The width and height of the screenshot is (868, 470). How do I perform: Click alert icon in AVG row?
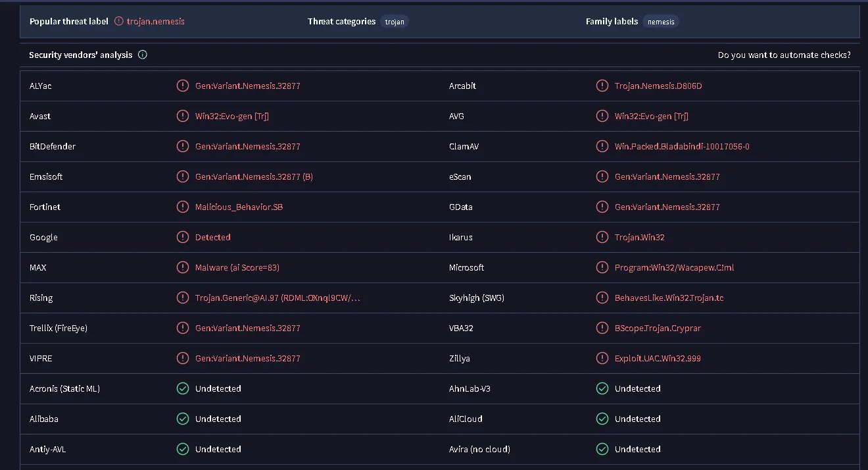coord(602,116)
